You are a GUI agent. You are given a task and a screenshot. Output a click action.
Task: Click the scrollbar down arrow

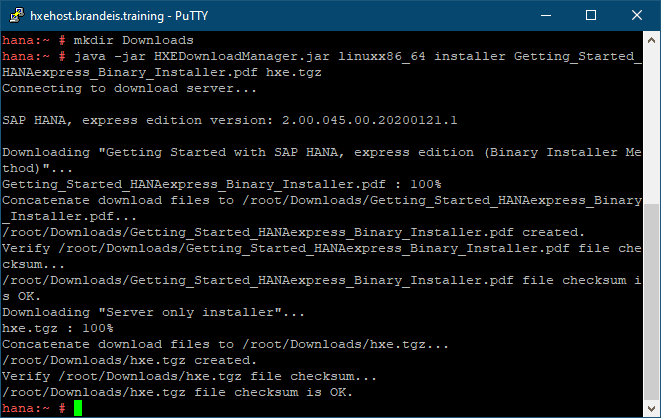click(651, 408)
